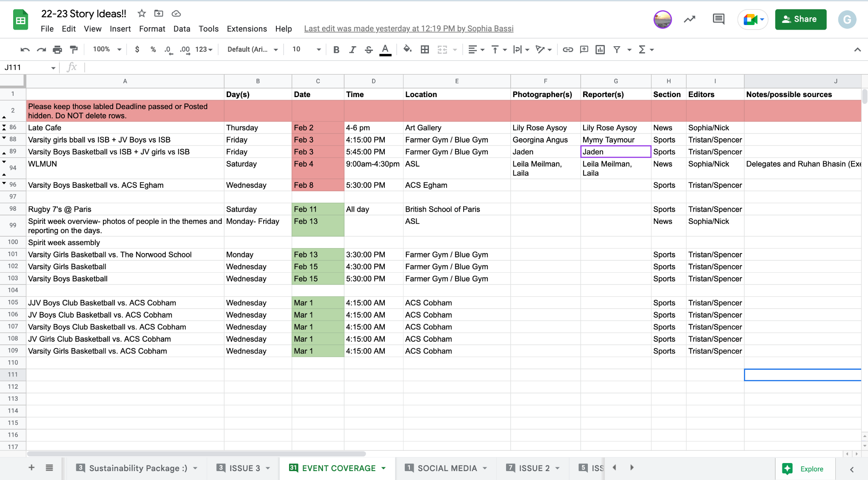The height and width of the screenshot is (480, 868).
Task: Open the borders tool
Action: [425, 50]
